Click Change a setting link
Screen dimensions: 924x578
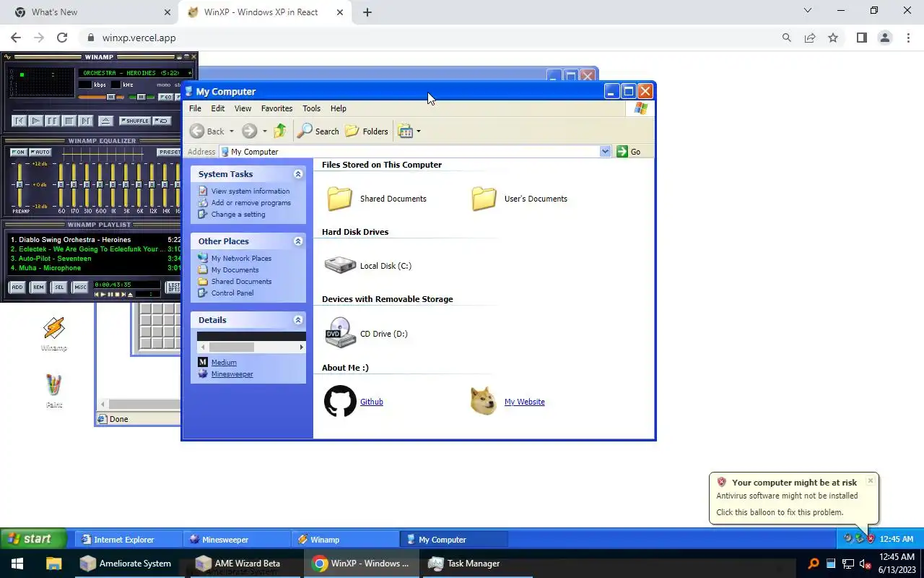click(x=238, y=215)
